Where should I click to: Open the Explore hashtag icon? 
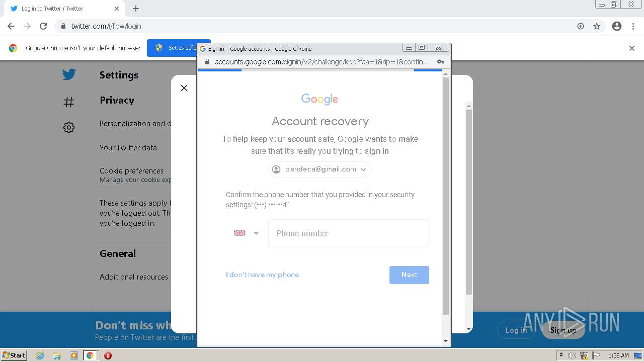[69, 102]
